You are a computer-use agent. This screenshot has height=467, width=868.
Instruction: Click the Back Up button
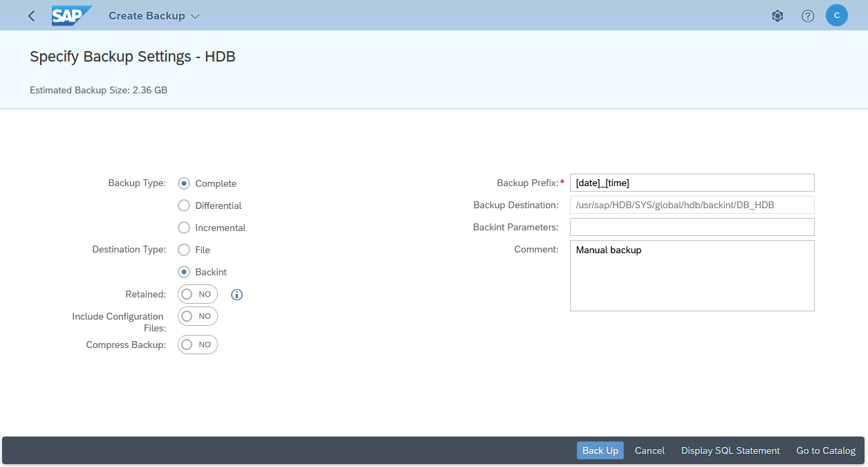[x=600, y=450]
